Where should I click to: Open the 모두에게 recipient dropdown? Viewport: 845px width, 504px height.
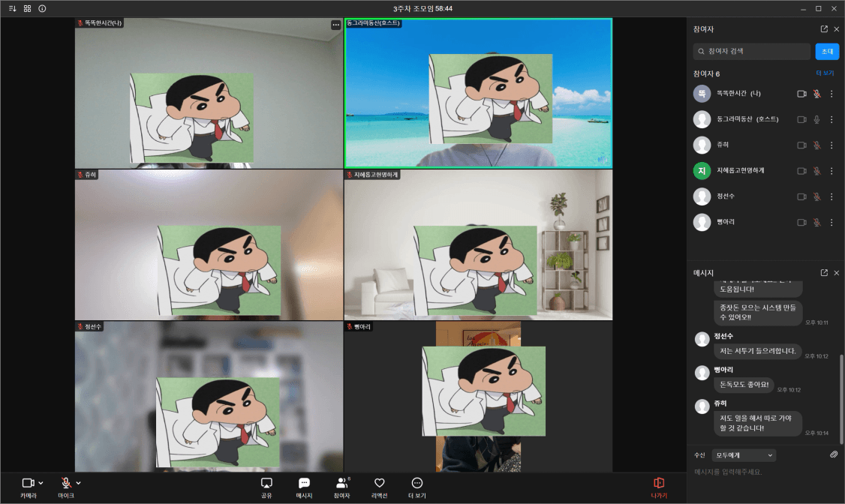point(744,455)
